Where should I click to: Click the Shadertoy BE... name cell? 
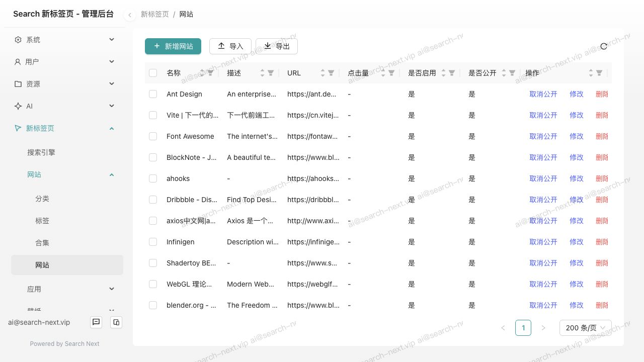[x=191, y=263]
